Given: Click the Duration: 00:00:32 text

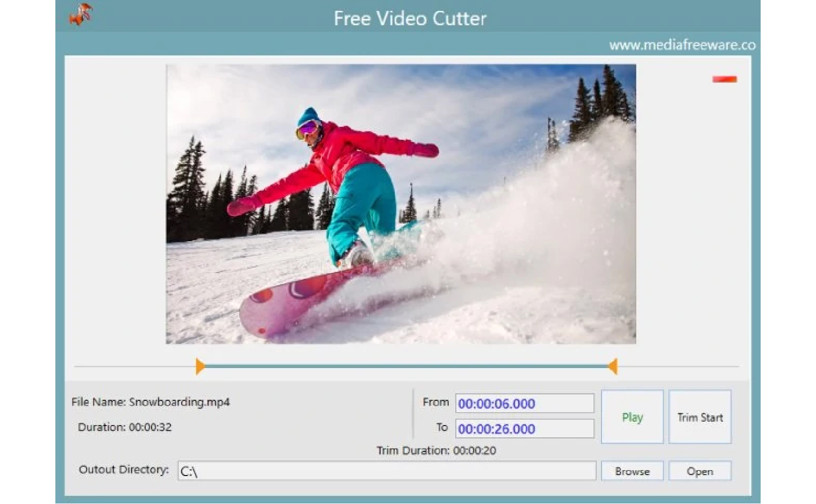Looking at the screenshot, I should coord(125,427).
